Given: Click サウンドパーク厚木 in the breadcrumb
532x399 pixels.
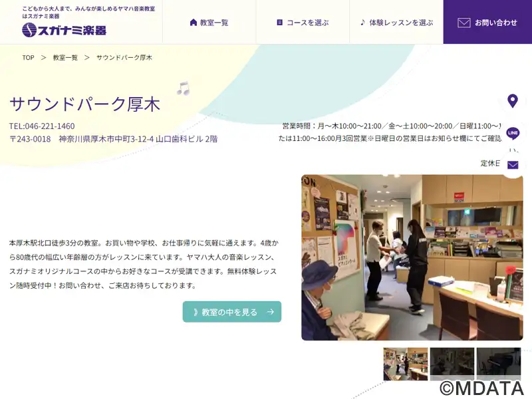Looking at the screenshot, I should [124, 58].
